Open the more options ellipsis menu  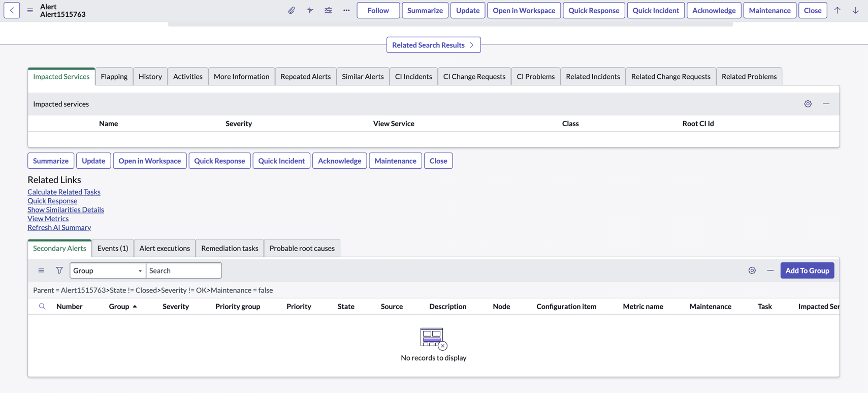[x=346, y=10]
